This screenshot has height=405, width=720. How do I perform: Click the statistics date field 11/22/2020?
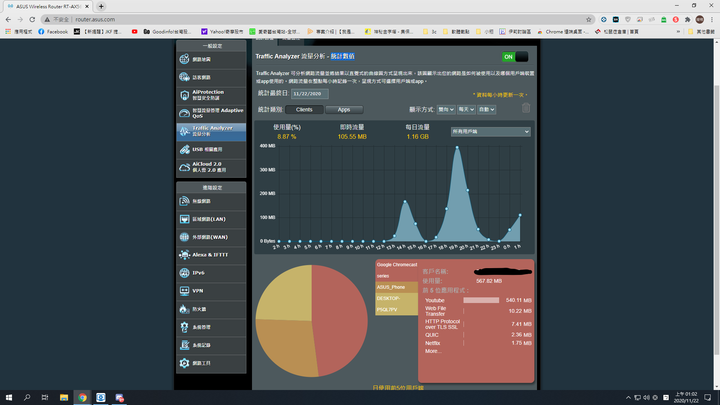309,94
